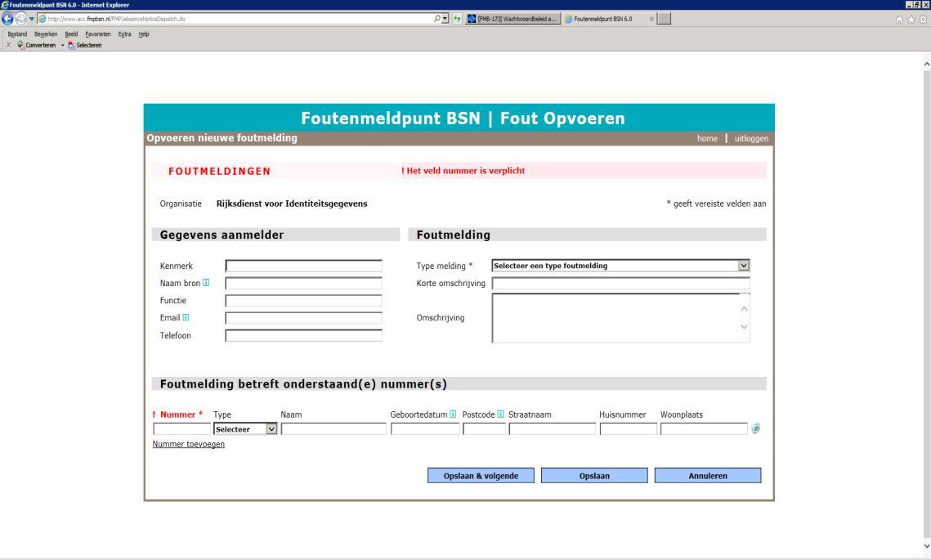Click the Nummer toevoegen link
Image resolution: width=931 pixels, height=560 pixels.
(x=188, y=444)
